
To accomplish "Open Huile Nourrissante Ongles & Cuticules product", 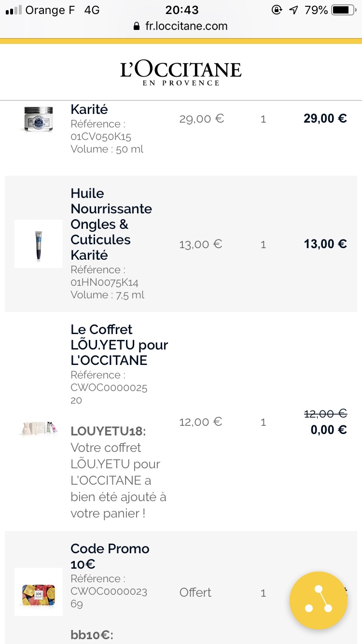I will point(111,224).
